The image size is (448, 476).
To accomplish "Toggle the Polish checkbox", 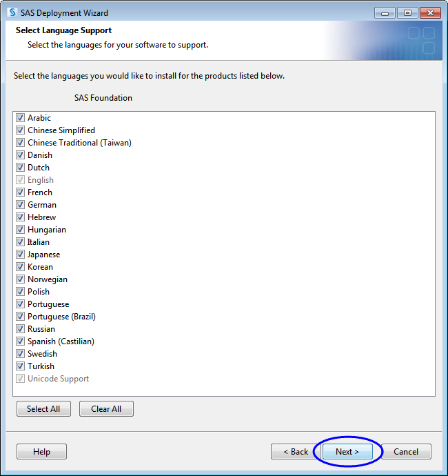I will click(20, 292).
